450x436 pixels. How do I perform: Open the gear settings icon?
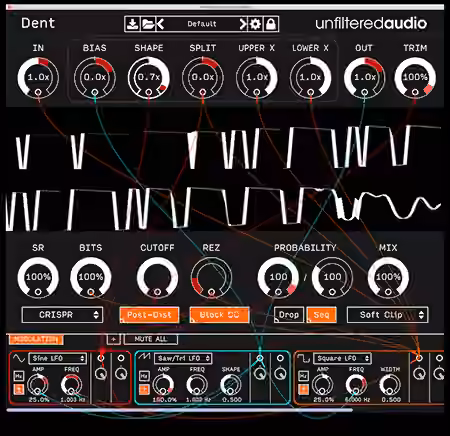tap(255, 24)
